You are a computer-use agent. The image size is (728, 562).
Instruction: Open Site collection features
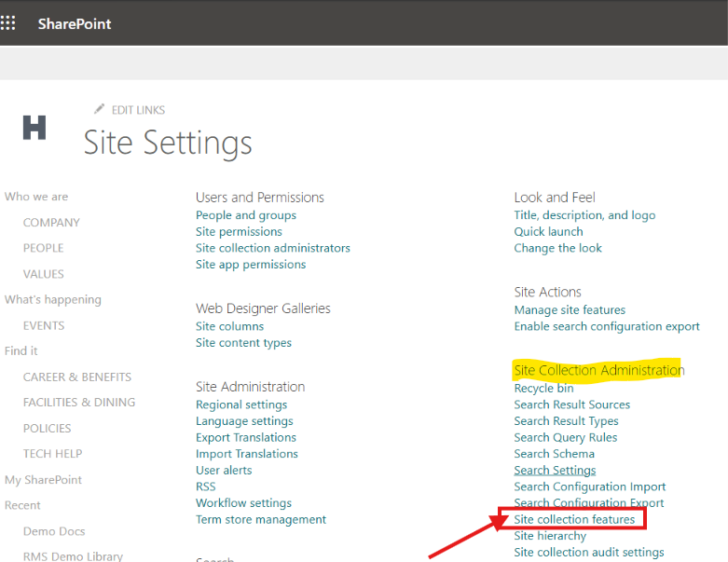tap(574, 519)
